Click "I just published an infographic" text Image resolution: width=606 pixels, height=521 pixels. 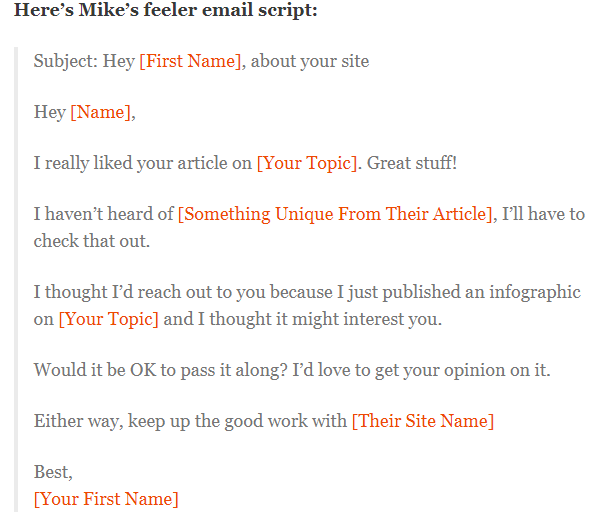pyautogui.click(x=459, y=292)
